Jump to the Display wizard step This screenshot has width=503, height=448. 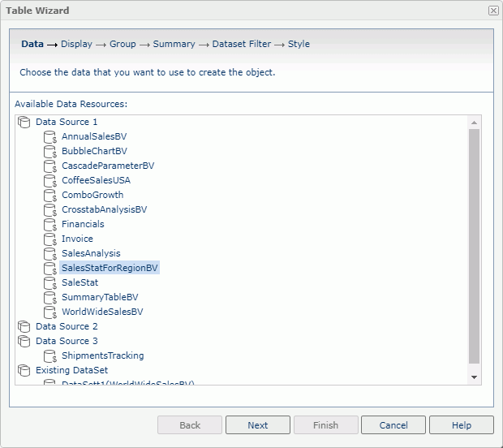pos(76,44)
